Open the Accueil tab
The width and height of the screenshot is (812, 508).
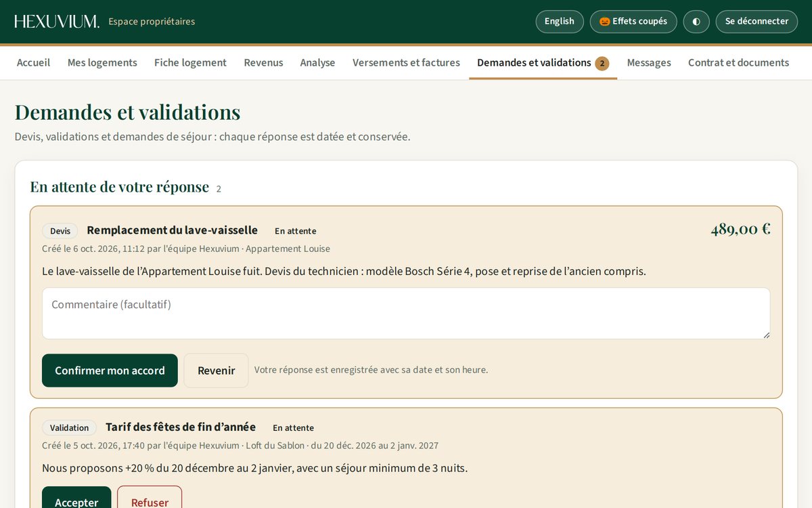(34, 62)
